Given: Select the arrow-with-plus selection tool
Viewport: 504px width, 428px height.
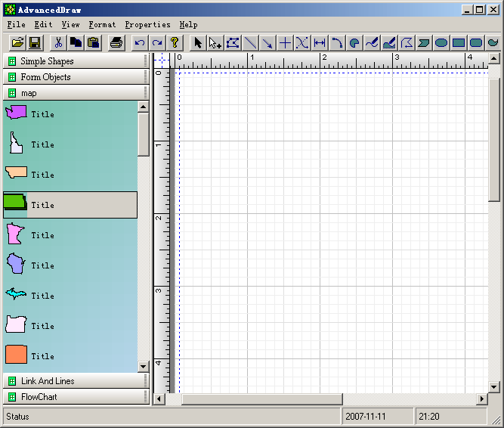Looking at the screenshot, I should (x=215, y=42).
